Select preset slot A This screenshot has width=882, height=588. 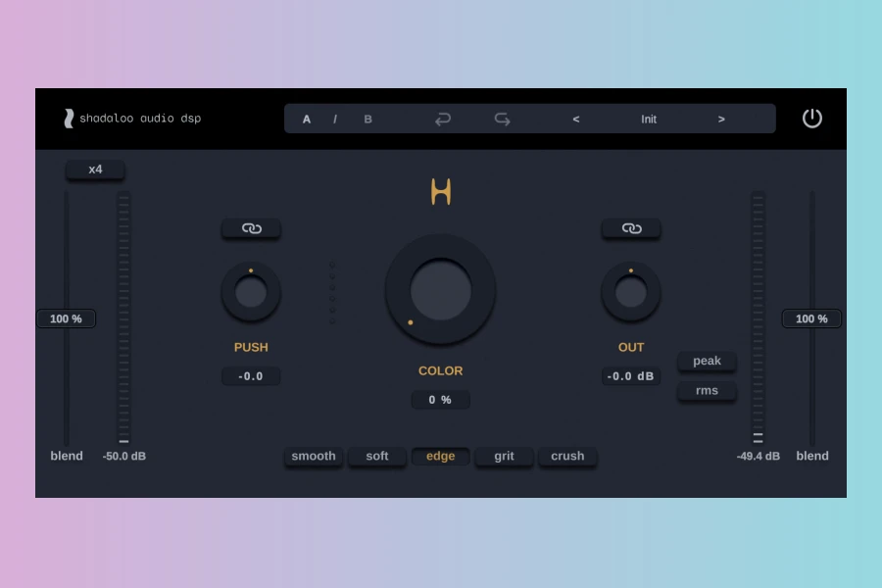(x=307, y=120)
